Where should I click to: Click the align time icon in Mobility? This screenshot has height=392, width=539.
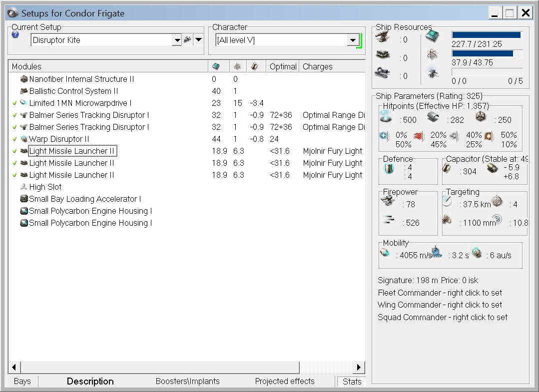(436, 252)
